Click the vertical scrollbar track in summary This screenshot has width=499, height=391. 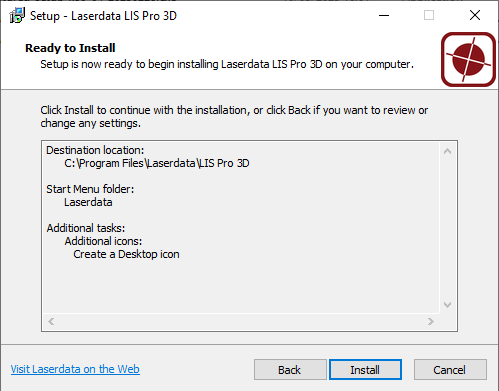tap(447, 228)
